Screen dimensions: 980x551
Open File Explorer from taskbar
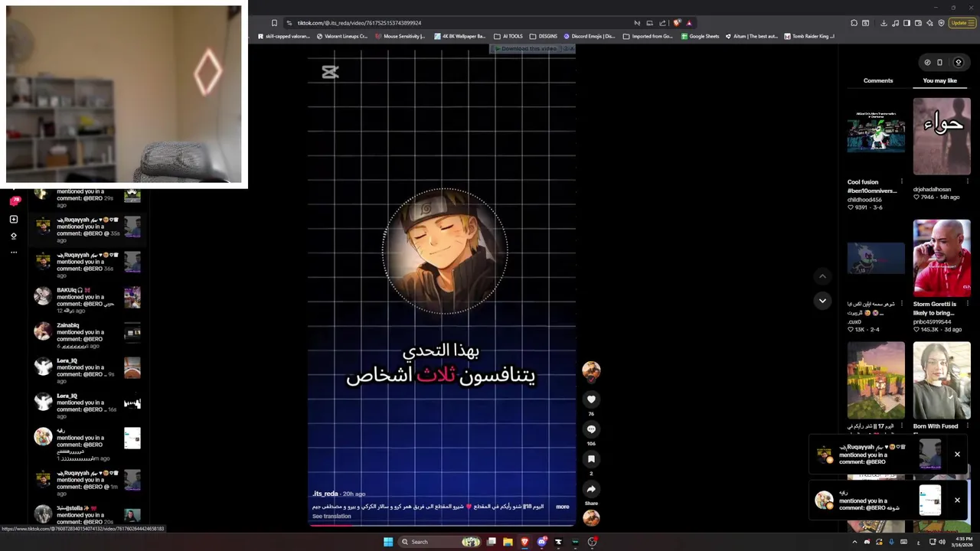[x=508, y=542]
